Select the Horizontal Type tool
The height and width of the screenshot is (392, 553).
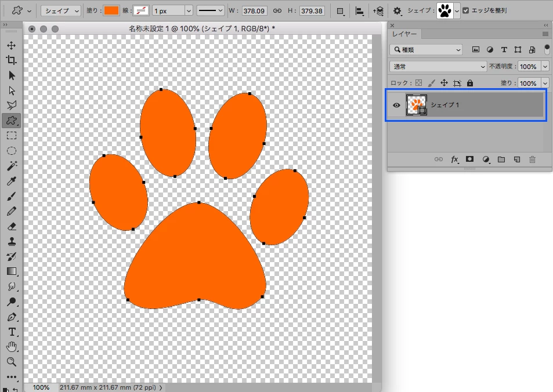[x=11, y=332]
